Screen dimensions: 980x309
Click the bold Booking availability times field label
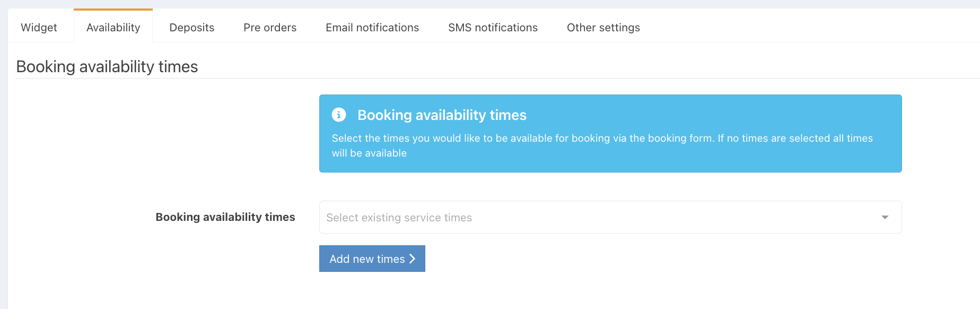pos(225,217)
